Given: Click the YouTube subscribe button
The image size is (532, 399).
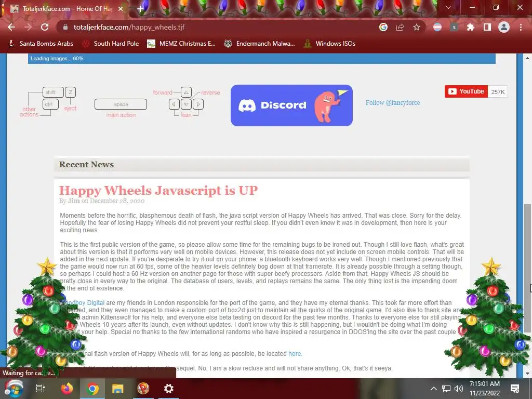Looking at the screenshot, I should pos(466,91).
